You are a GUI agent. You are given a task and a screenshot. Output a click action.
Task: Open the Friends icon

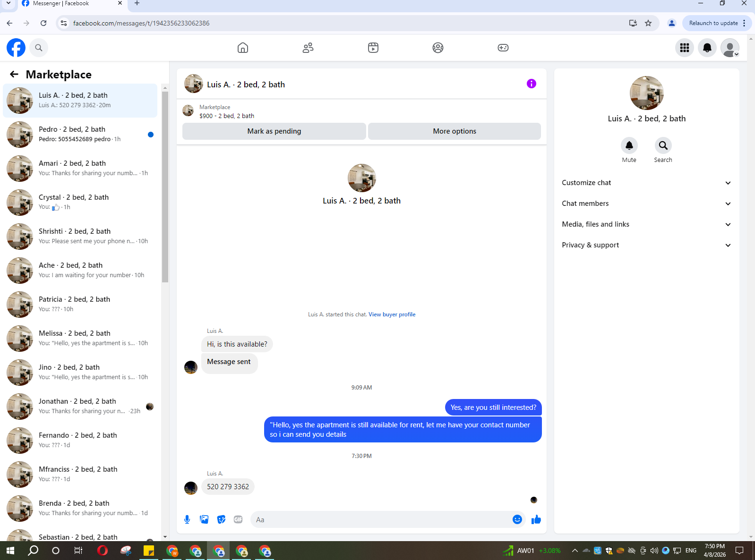(308, 48)
